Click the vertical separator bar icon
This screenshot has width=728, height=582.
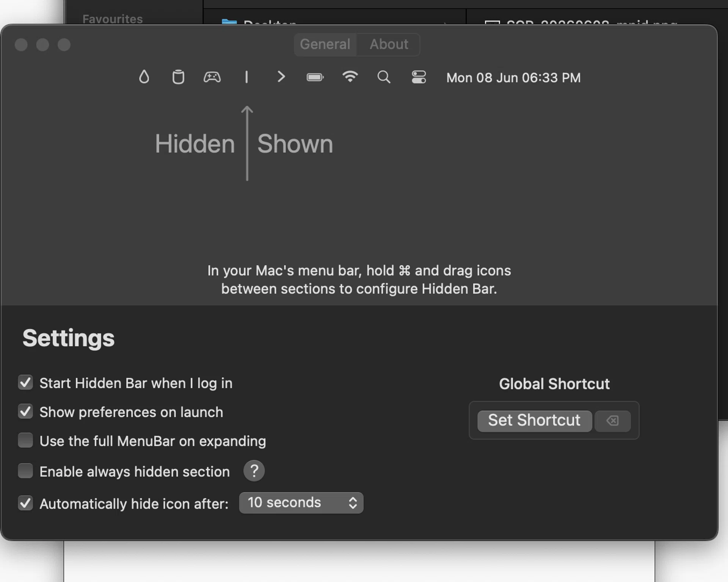tap(246, 77)
